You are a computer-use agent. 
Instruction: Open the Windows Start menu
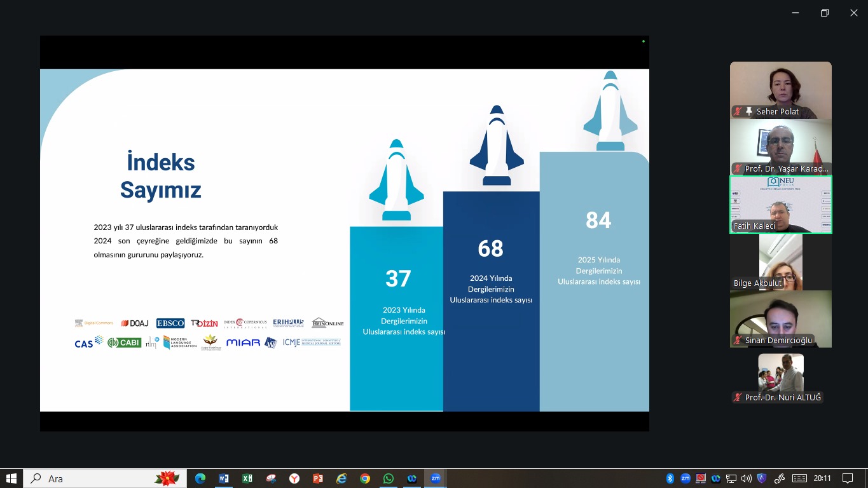click(11, 478)
